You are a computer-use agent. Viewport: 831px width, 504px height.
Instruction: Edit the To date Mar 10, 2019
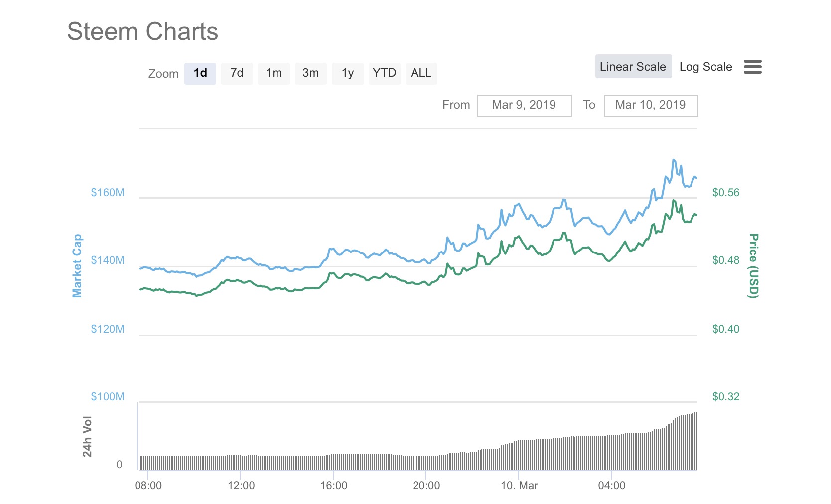651,105
